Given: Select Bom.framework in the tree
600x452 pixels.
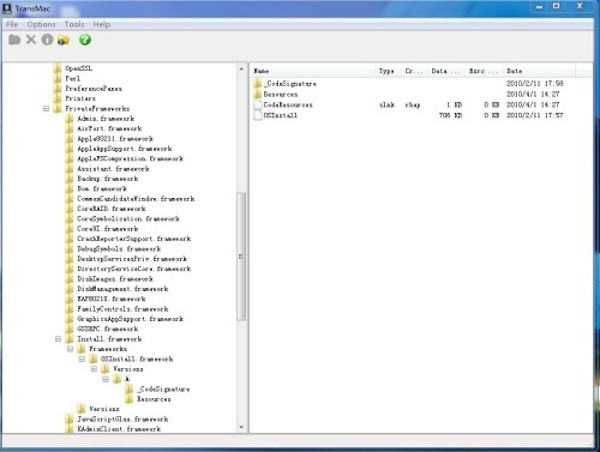Looking at the screenshot, I should (102, 189).
